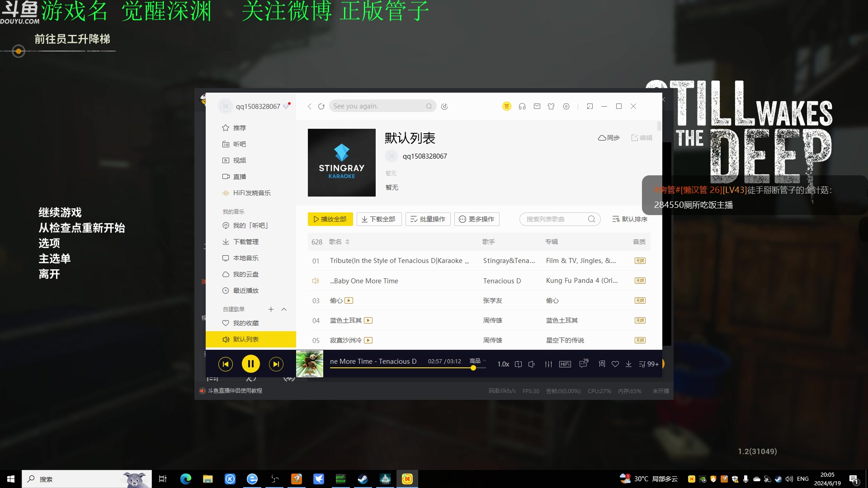
Task: Click the Windows Start button
Action: coord(11,479)
